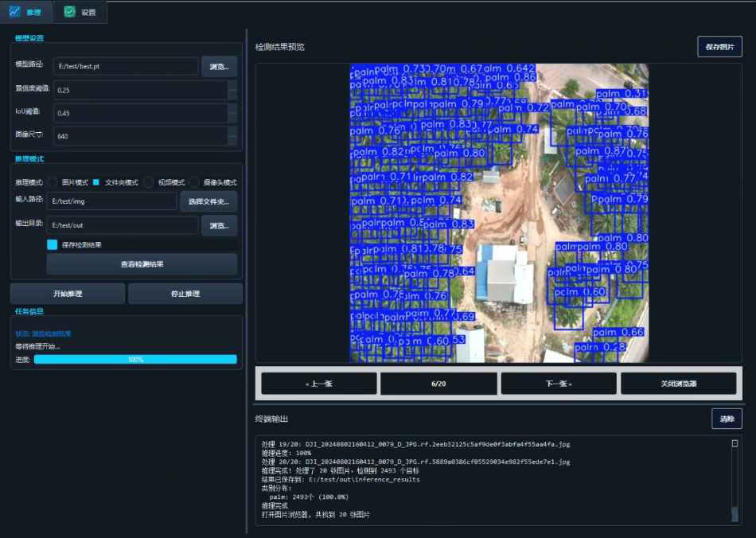The image size is (756, 538).
Task: Click the IoU阈值 field showing 0.45
Action: 140,113
